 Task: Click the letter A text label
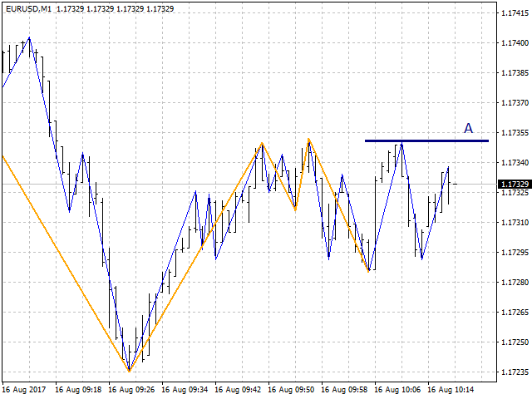[468, 128]
